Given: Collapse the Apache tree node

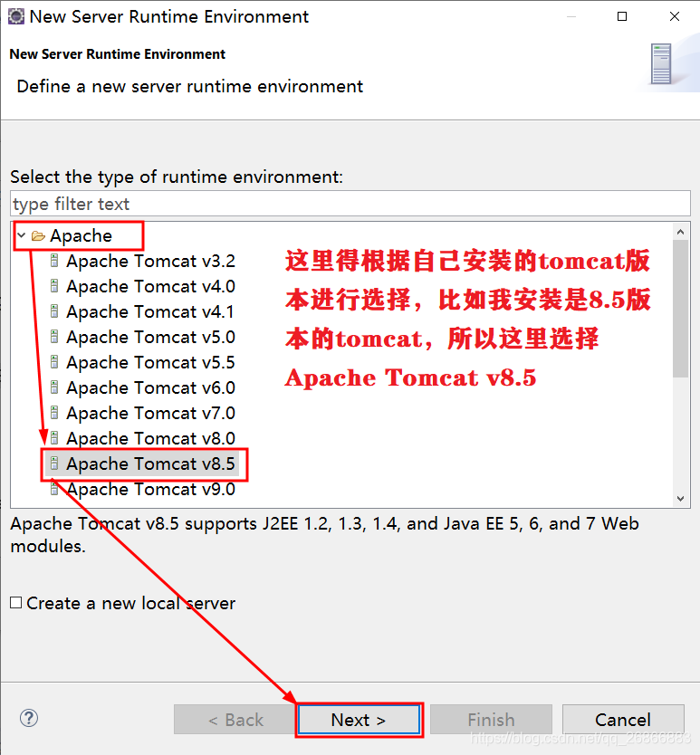Looking at the screenshot, I should point(21,235).
